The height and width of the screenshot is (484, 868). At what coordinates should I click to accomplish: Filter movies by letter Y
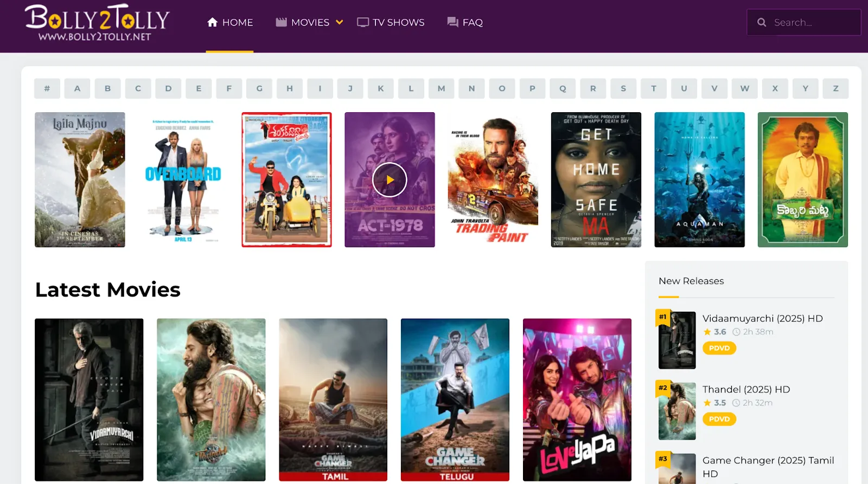point(806,88)
